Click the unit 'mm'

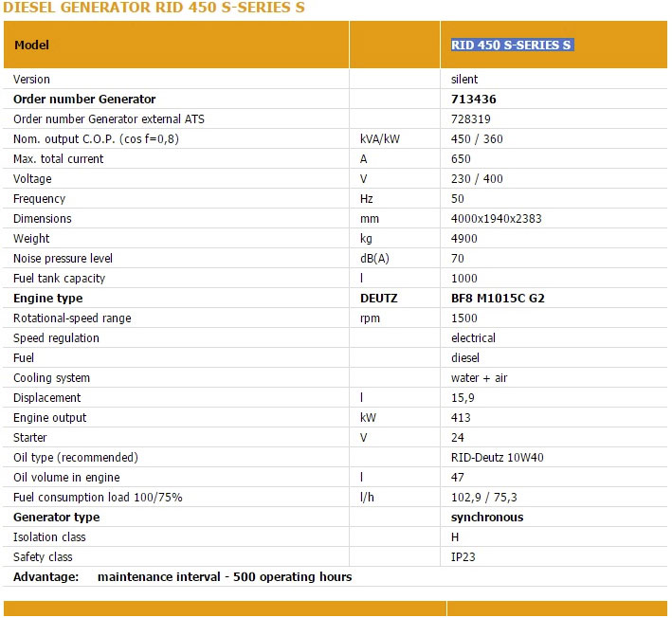click(x=370, y=219)
